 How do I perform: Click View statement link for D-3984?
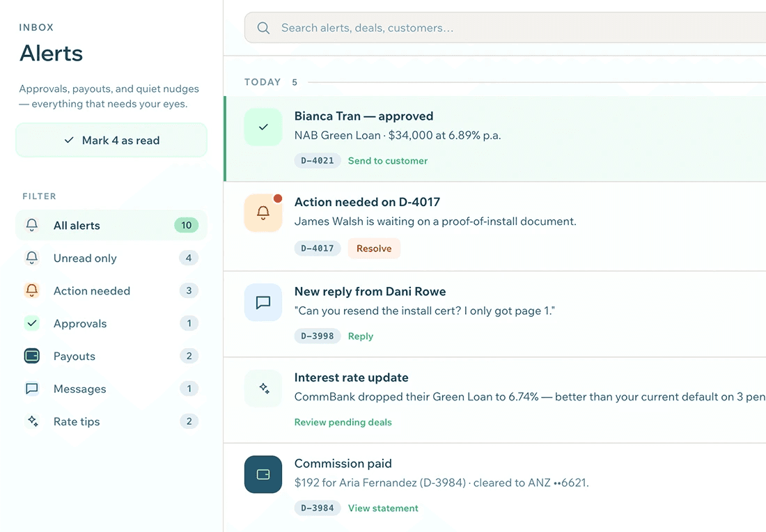pos(383,508)
